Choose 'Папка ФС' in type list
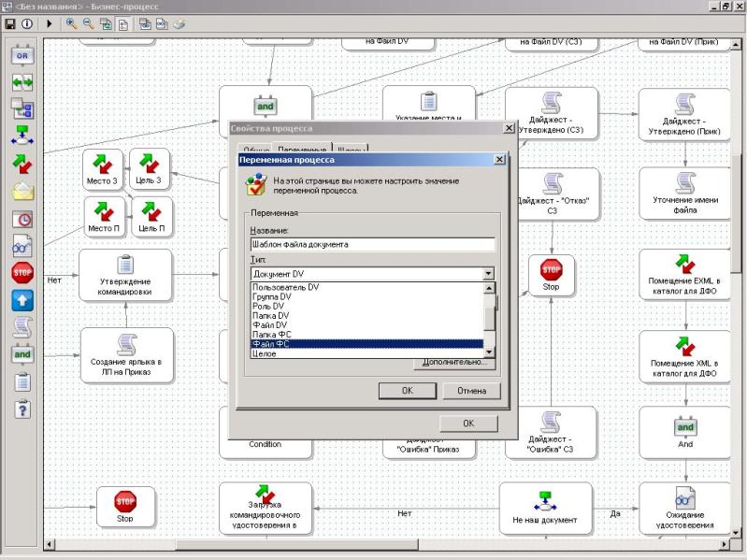Viewport: 747px width, 560px height. pos(366,335)
